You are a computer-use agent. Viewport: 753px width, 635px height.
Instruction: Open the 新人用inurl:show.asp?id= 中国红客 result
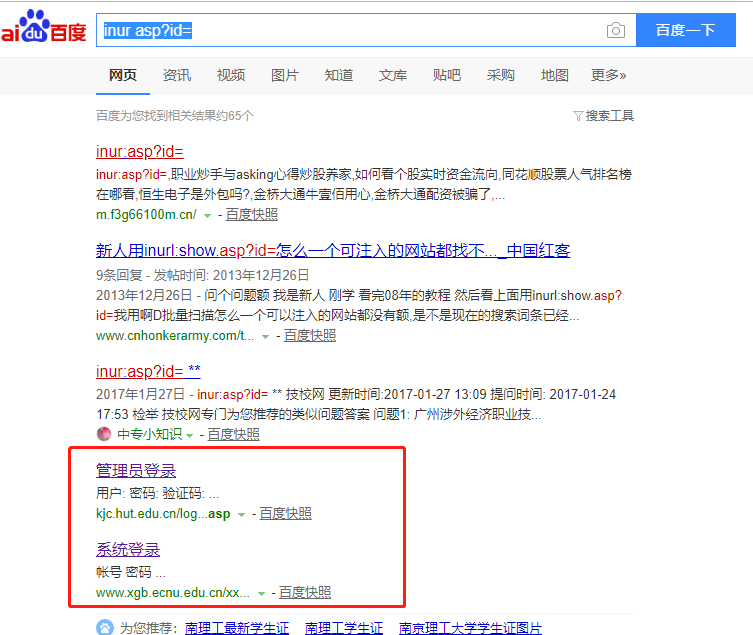(x=333, y=251)
